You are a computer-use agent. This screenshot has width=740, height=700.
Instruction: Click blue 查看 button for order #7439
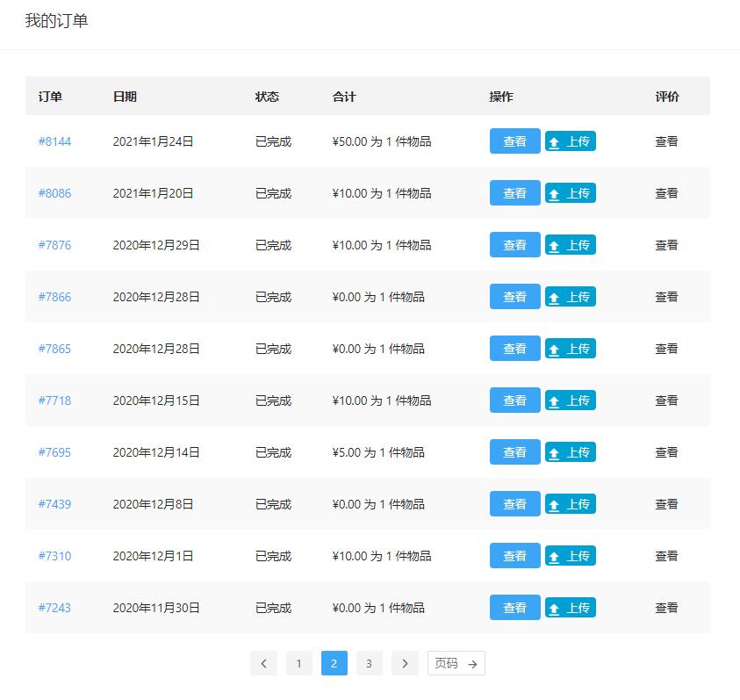(x=515, y=503)
